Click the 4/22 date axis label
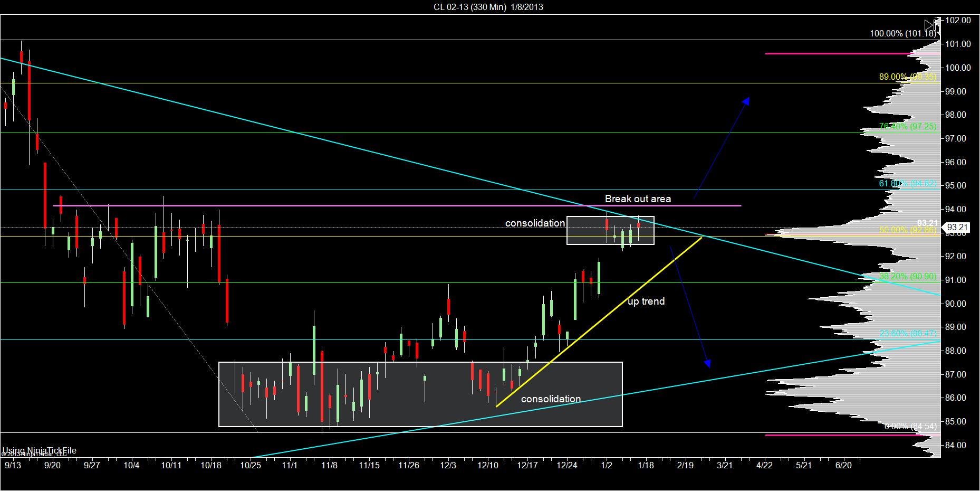This screenshot has width=980, height=491. tap(765, 466)
